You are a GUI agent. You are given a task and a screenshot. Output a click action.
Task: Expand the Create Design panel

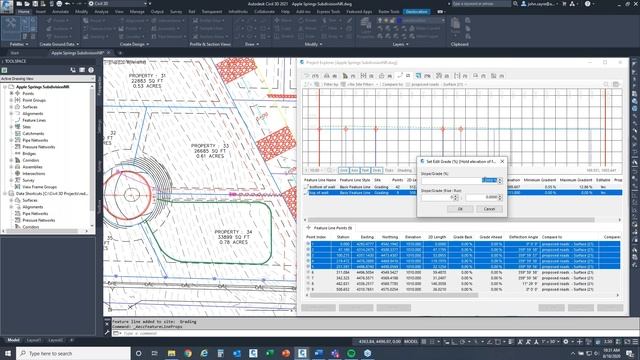click(x=134, y=44)
